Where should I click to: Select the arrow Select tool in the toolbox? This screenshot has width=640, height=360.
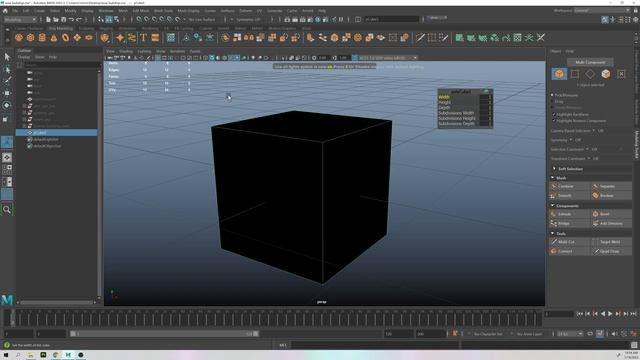coord(7,57)
